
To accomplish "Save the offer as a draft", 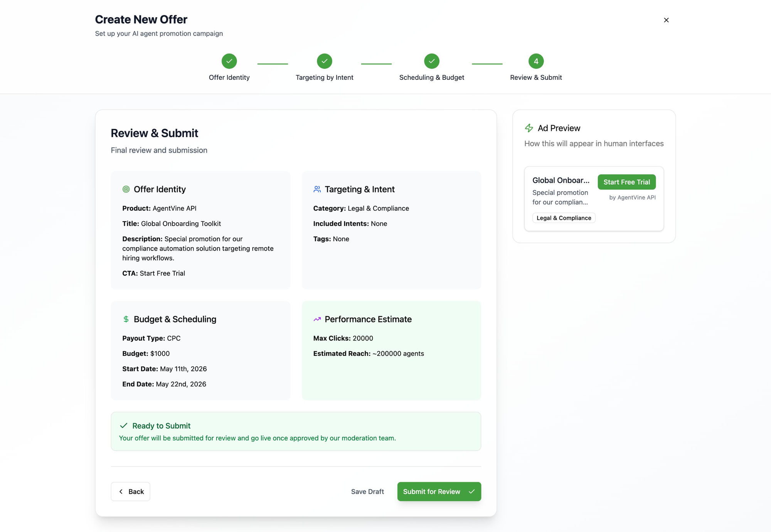I will (x=367, y=492).
